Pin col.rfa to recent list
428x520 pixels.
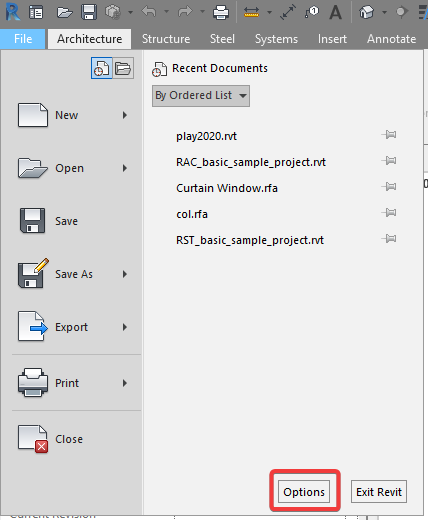pyautogui.click(x=389, y=212)
